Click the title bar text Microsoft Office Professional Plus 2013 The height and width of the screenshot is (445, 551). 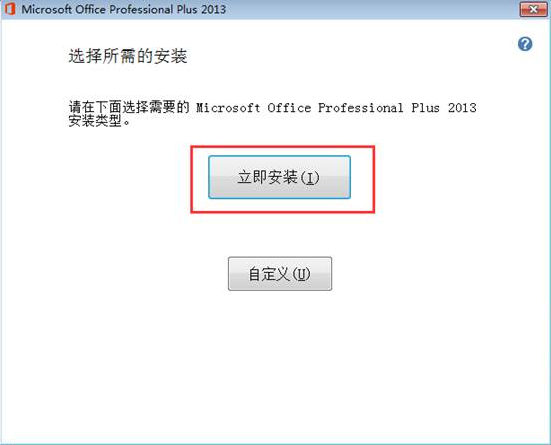point(124,9)
